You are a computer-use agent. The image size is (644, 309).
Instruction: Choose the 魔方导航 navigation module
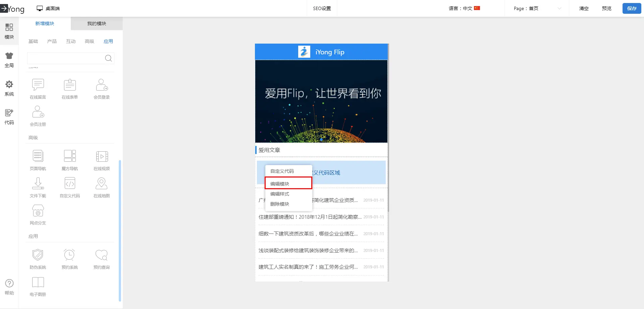click(x=70, y=156)
